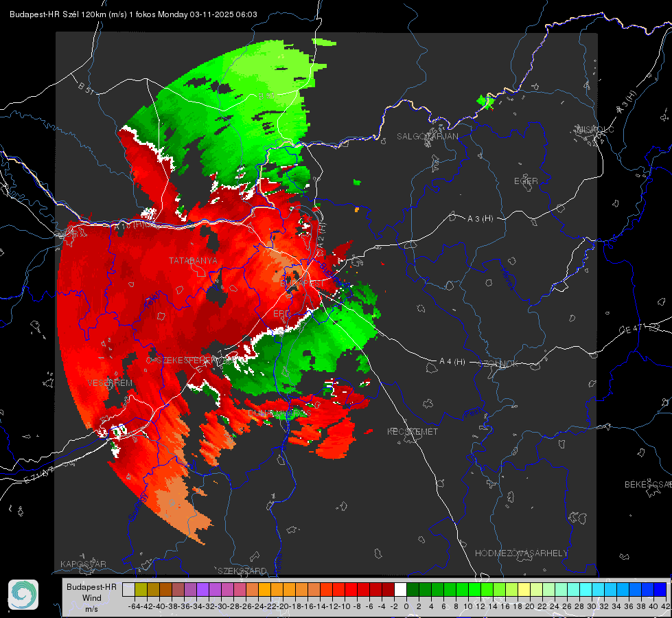Click the white zero-velocity swatch in the legend
Screen dimensions: 672x618
coord(400,590)
